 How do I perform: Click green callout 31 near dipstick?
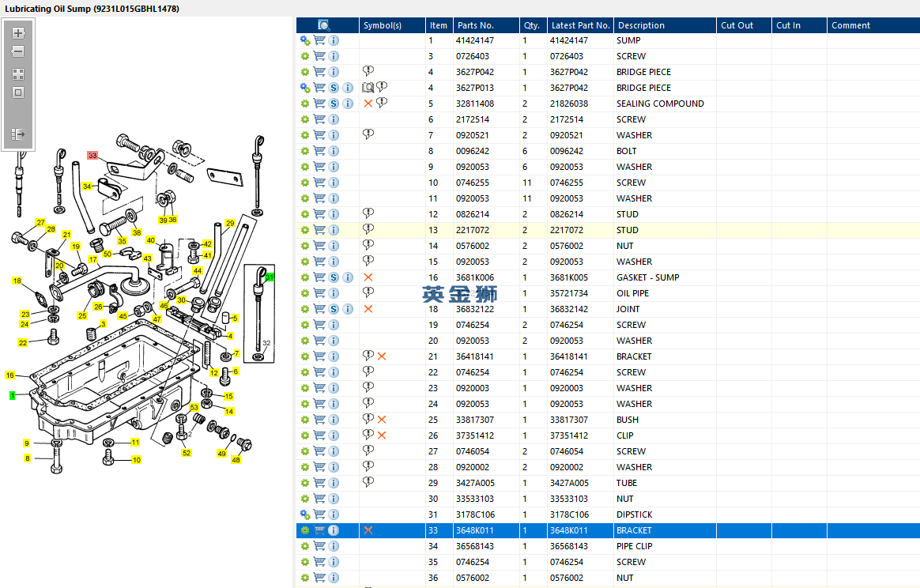pos(270,277)
